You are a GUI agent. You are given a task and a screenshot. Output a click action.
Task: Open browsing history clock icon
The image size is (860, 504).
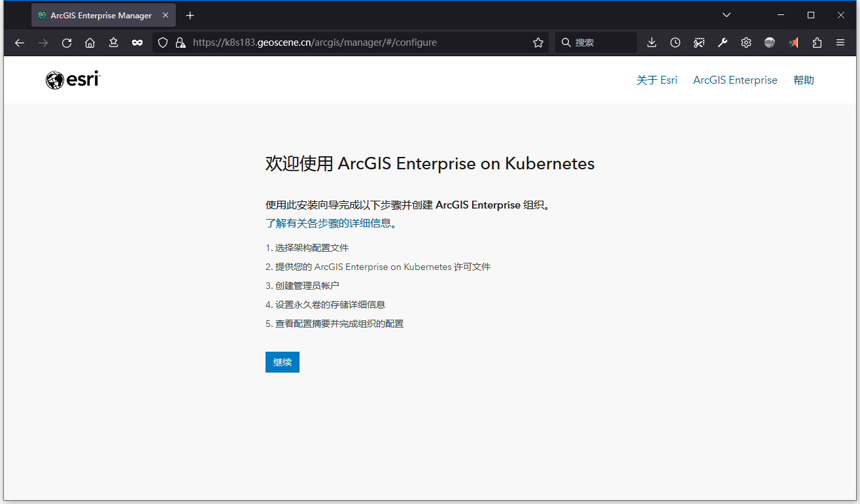point(676,42)
